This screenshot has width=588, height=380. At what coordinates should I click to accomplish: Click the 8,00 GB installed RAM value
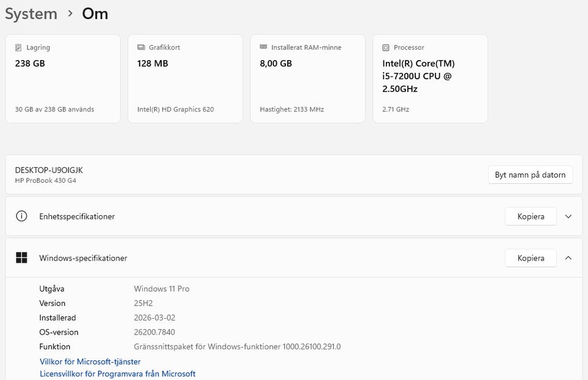(x=276, y=63)
